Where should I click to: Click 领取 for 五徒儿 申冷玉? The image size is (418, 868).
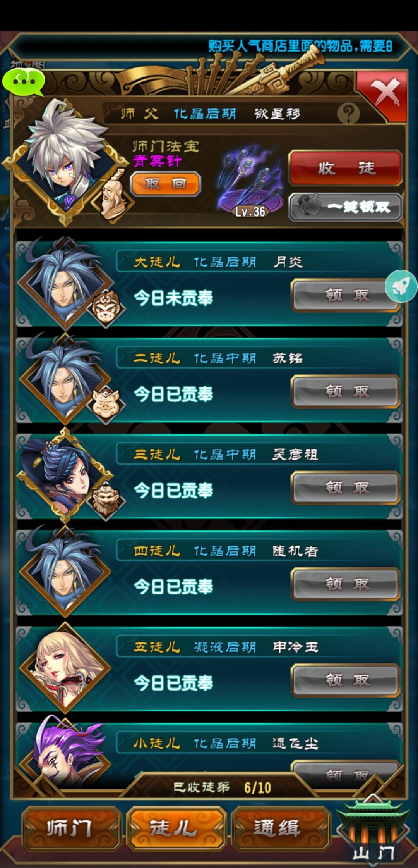click(346, 680)
